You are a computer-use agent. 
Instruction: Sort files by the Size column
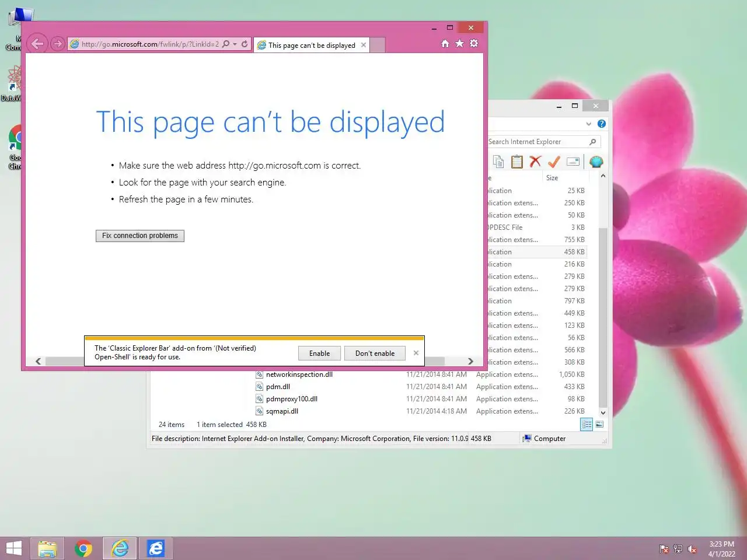point(552,178)
